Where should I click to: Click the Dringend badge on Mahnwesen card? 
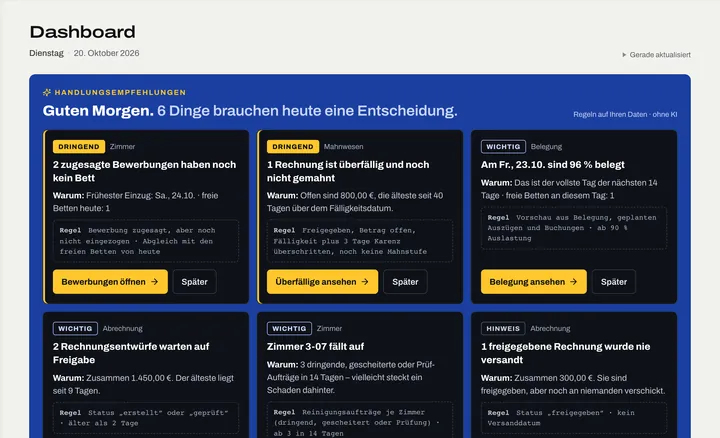(x=292, y=146)
